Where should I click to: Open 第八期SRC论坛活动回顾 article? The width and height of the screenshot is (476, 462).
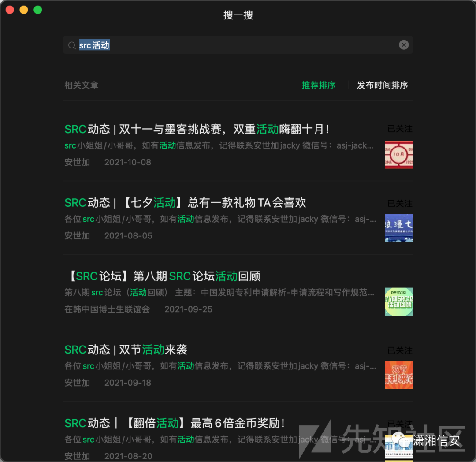click(x=164, y=276)
